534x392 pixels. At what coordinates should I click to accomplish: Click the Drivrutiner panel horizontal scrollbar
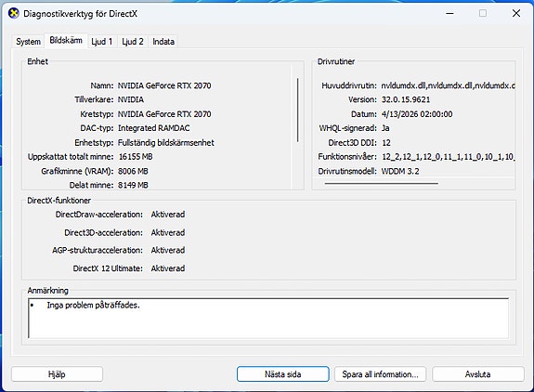tap(382, 184)
